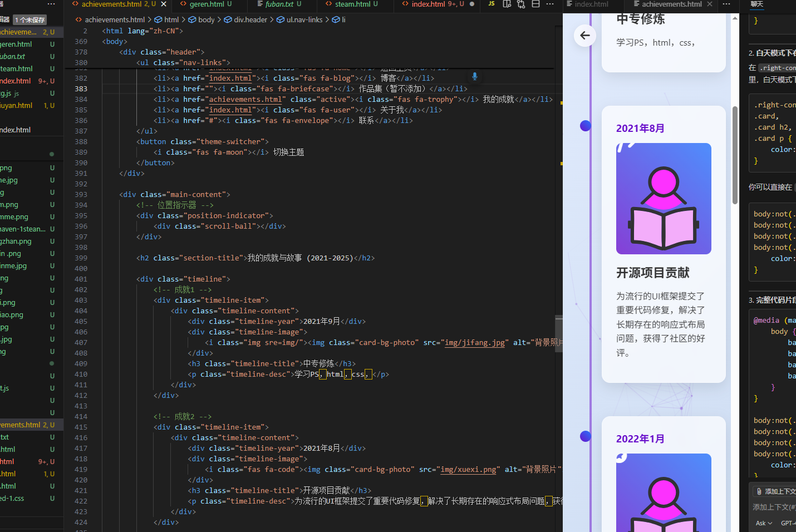Close the achievements.html preview tab
796x532 pixels.
(x=709, y=4)
